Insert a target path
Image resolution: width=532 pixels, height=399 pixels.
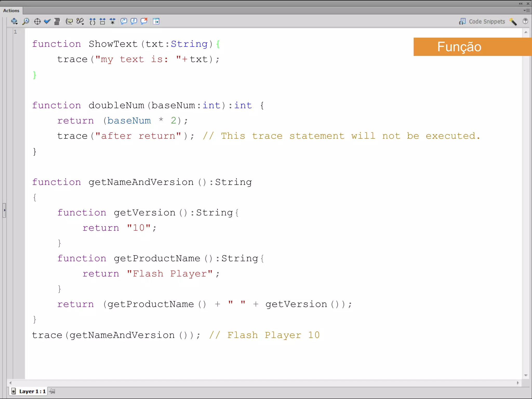pyautogui.click(x=37, y=21)
